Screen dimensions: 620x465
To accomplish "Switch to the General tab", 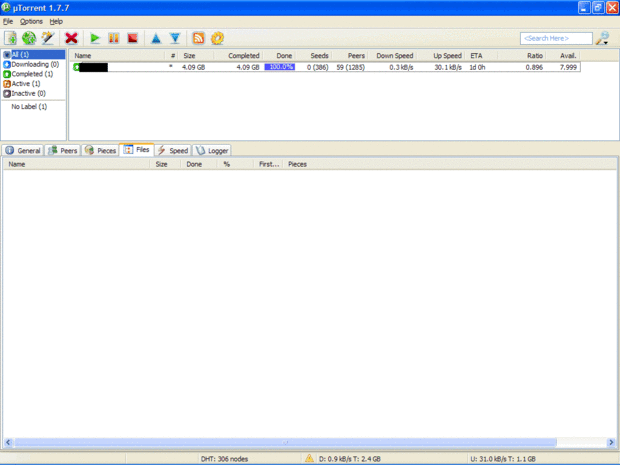I will (x=23, y=151).
